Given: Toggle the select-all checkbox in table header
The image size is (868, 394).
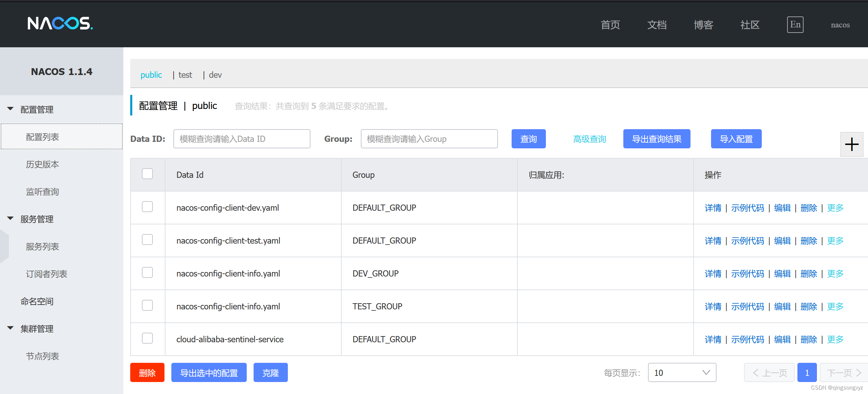Looking at the screenshot, I should [x=147, y=174].
